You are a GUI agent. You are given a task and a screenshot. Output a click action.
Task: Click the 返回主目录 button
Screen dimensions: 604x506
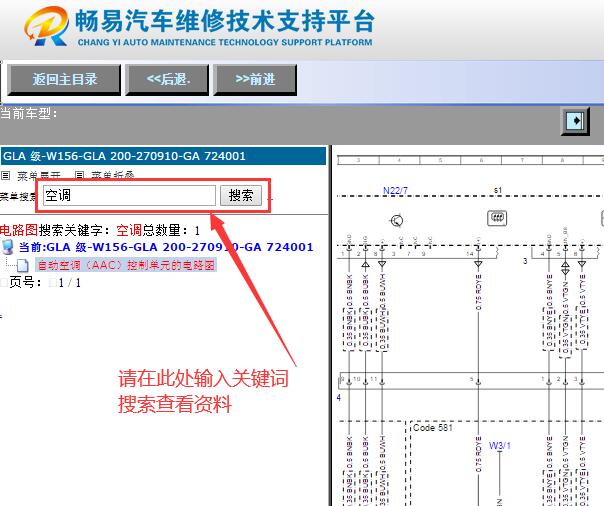click(x=64, y=80)
